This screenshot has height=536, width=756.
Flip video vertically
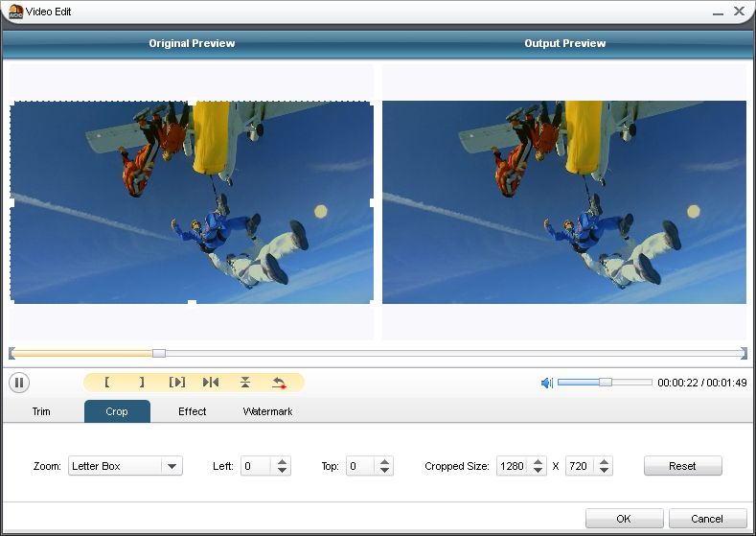pos(245,382)
